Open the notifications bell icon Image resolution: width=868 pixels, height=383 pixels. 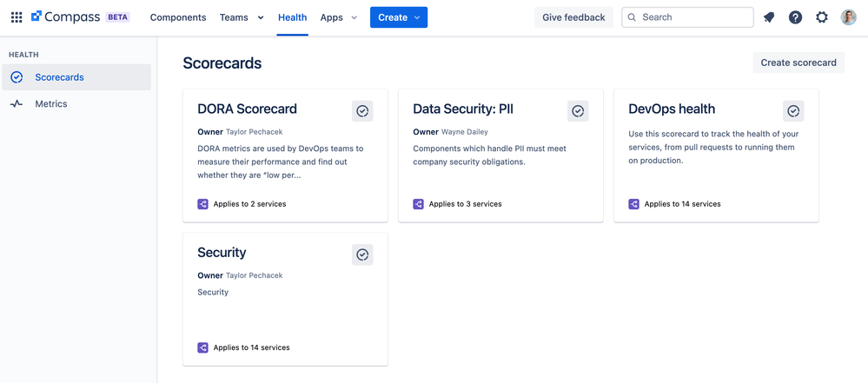(768, 17)
